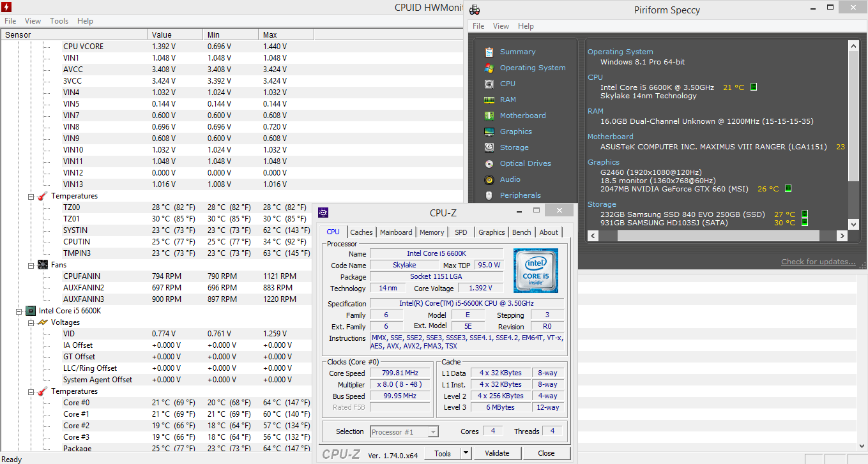Open the Optical Drives disc icon in Speccy

click(489, 163)
